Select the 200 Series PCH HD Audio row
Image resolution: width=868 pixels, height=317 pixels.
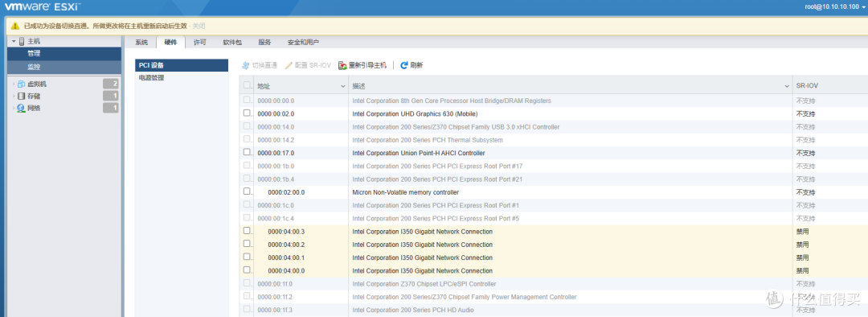(x=554, y=310)
